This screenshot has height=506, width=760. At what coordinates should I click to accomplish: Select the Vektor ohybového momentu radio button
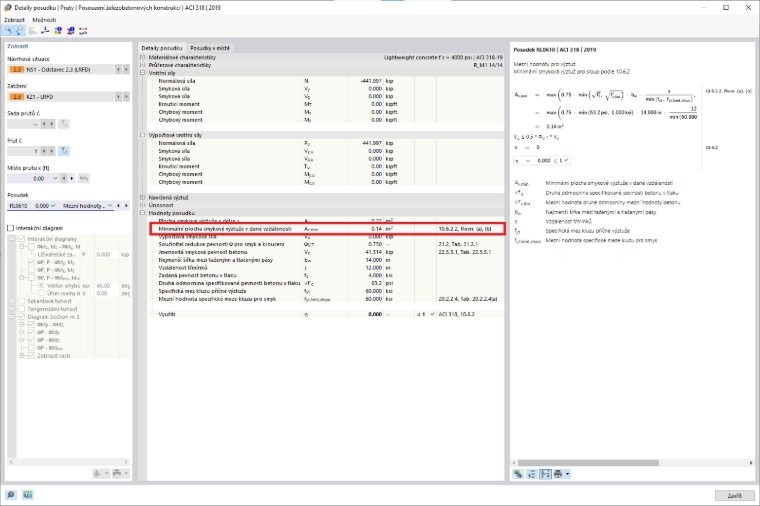click(41, 285)
